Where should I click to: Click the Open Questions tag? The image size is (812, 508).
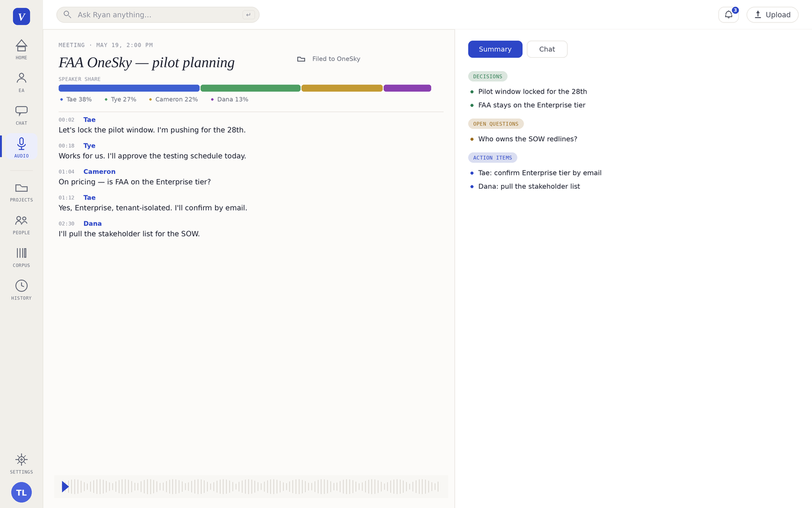tap(496, 124)
